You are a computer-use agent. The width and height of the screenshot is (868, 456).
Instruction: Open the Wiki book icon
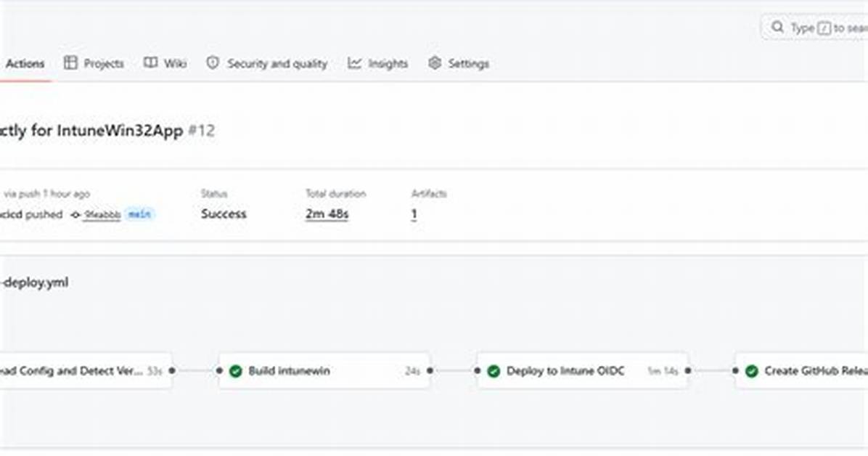tap(150, 63)
